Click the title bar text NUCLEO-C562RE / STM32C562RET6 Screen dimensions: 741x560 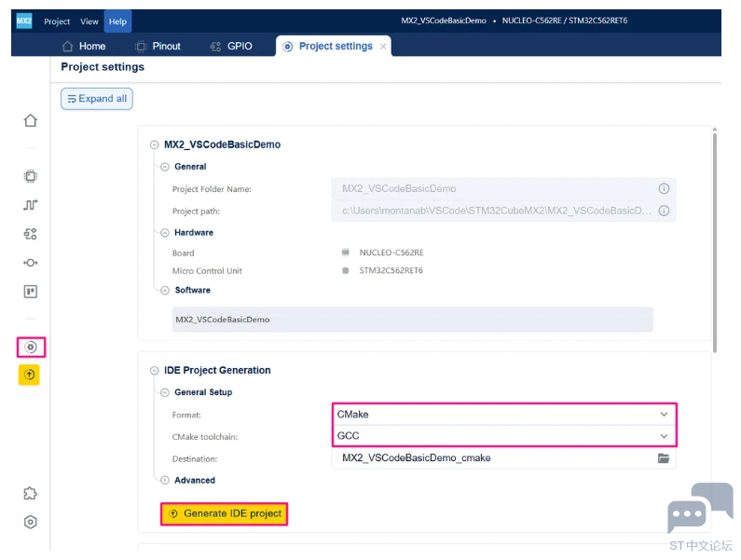[x=564, y=20]
